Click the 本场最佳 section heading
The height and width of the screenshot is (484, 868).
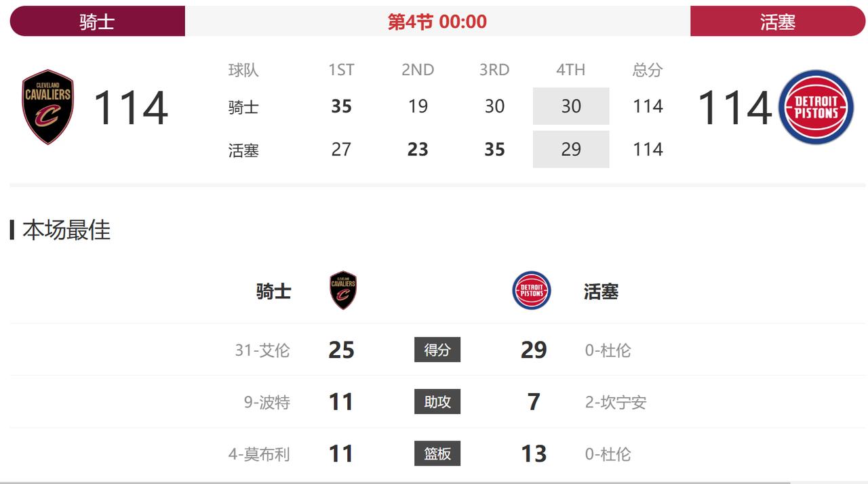pyautogui.click(x=66, y=230)
